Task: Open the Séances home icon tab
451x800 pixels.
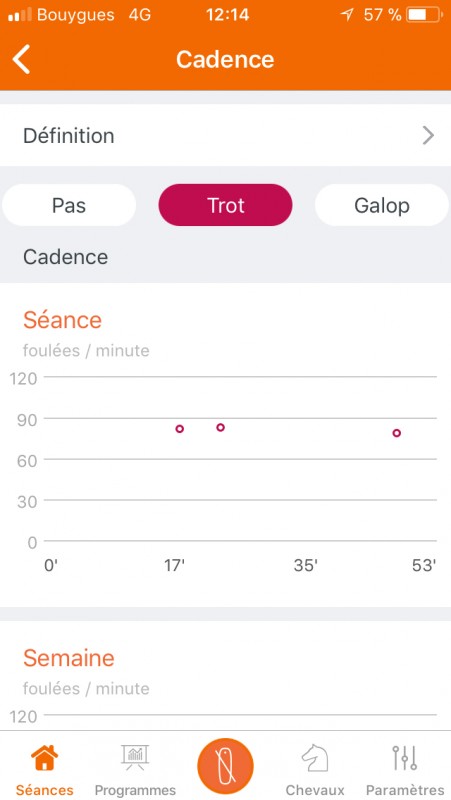Action: point(44,758)
